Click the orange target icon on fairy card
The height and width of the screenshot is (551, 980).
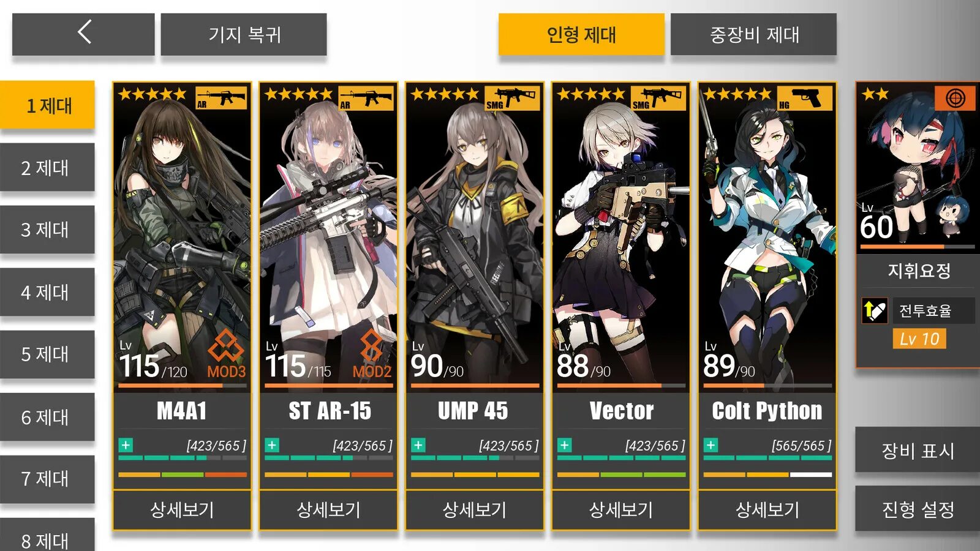point(955,98)
